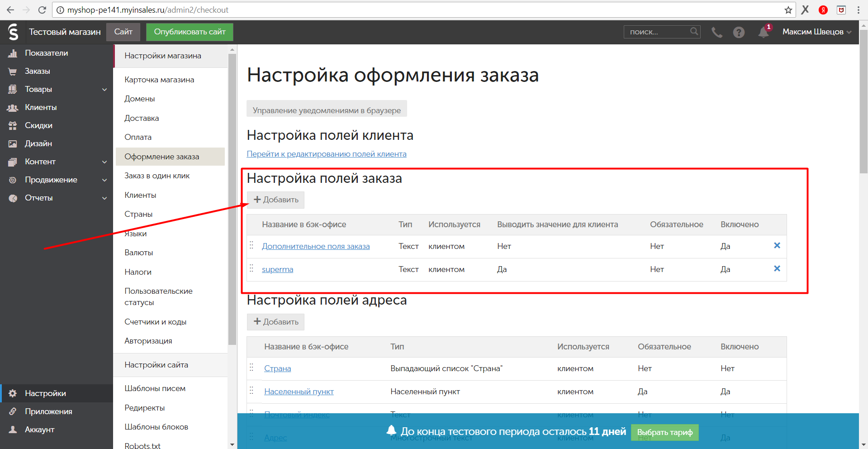868x449 pixels.
Task: Delete Дополнительное поля заказа field
Action: (777, 245)
